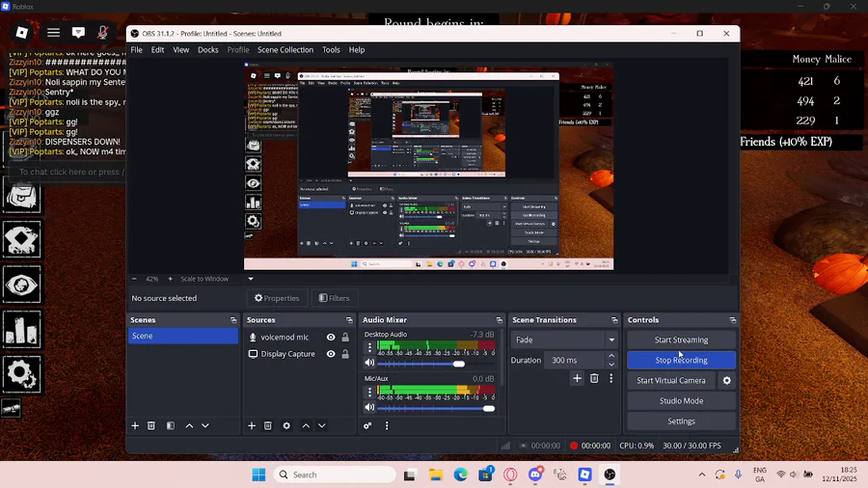Image resolution: width=868 pixels, height=488 pixels.
Task: Open the source Filters button
Action: [335, 298]
